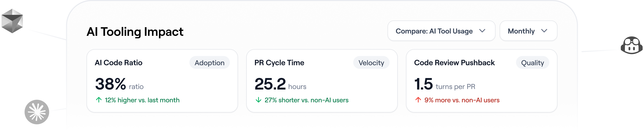Image resolution: width=644 pixels, height=133 pixels.
Task: Open the AI Code Ratio card title
Action: (x=119, y=63)
